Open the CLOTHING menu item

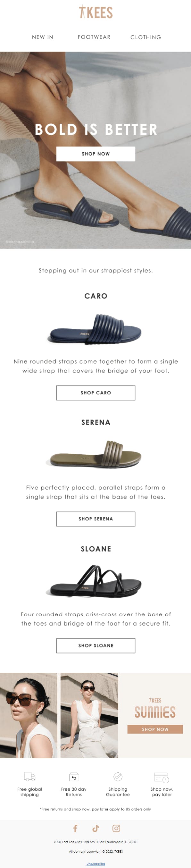[x=145, y=37]
